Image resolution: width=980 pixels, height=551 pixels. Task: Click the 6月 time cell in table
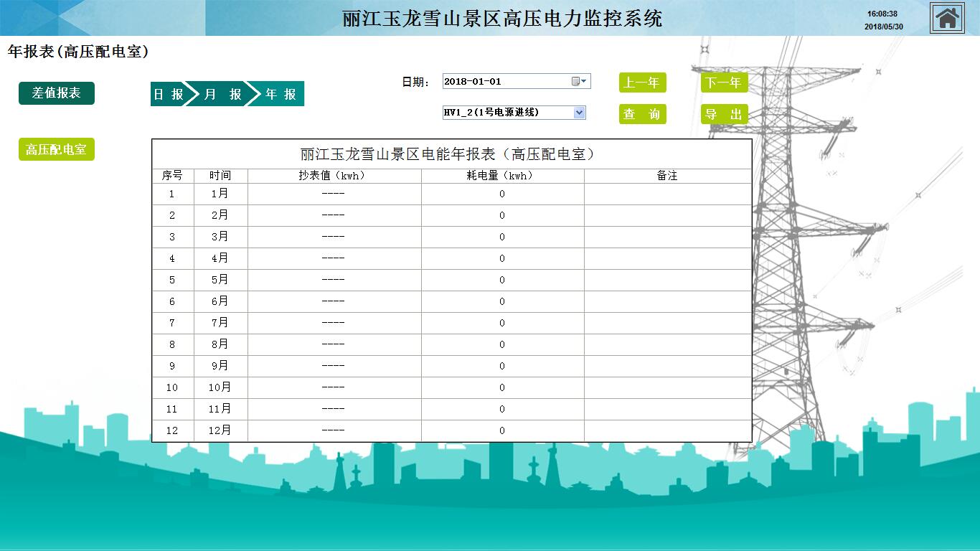[220, 301]
